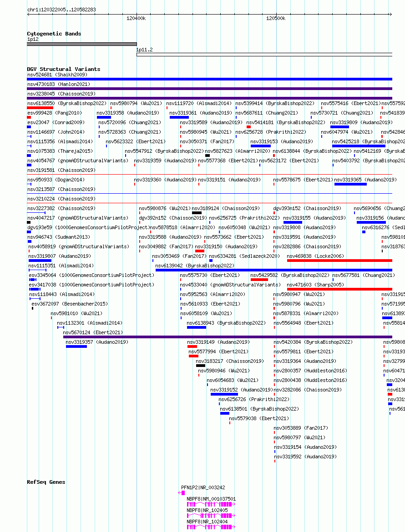Viewport: 405px width, 532px height.
Task: Click the PFN1P2|NR_003242 gene label
Action: [203, 487]
